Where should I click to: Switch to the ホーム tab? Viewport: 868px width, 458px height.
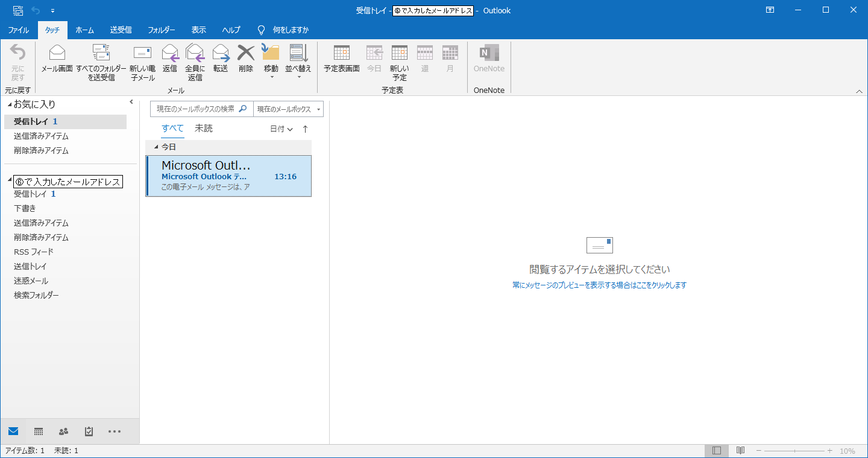tap(84, 30)
